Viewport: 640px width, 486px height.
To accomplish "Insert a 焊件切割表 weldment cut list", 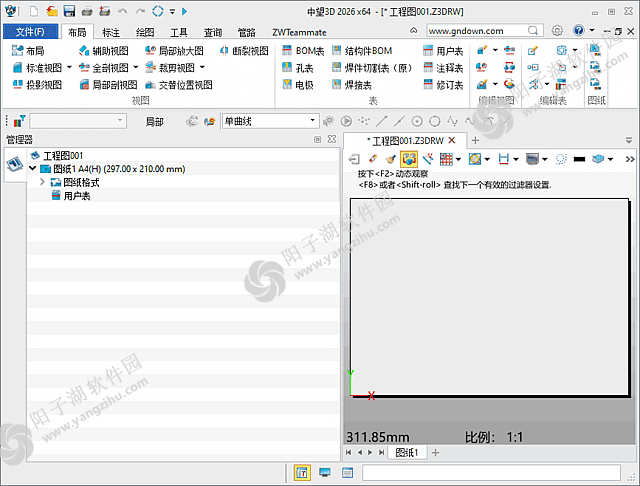I will point(372,68).
